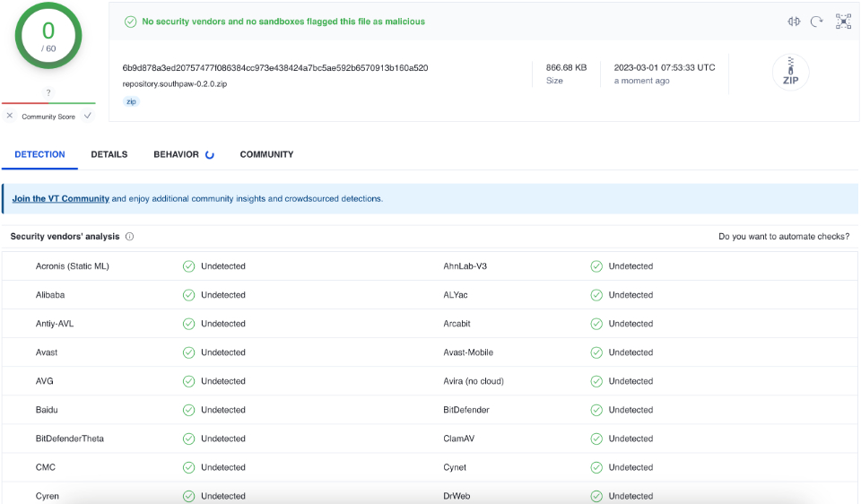Click the Baidu vendor name
This screenshot has width=861, height=504.
(47, 410)
